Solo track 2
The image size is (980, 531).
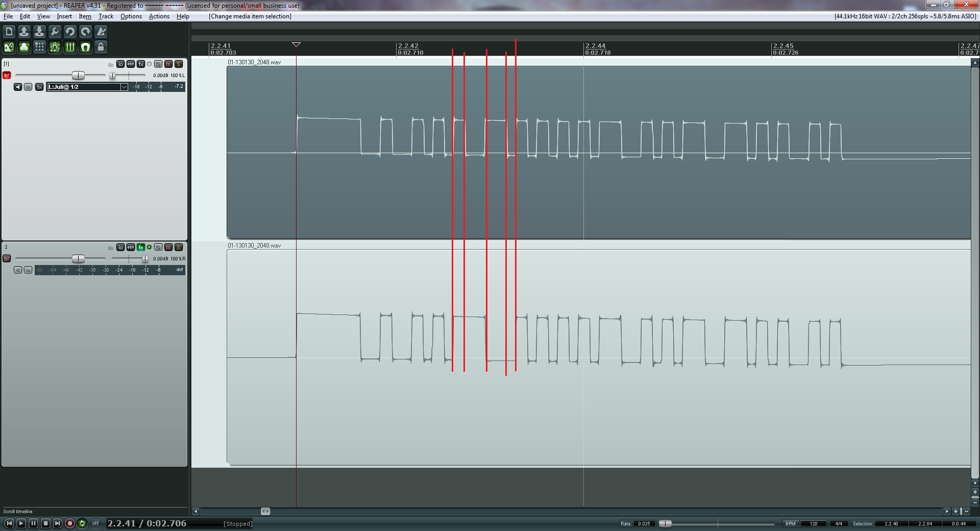tap(179, 248)
